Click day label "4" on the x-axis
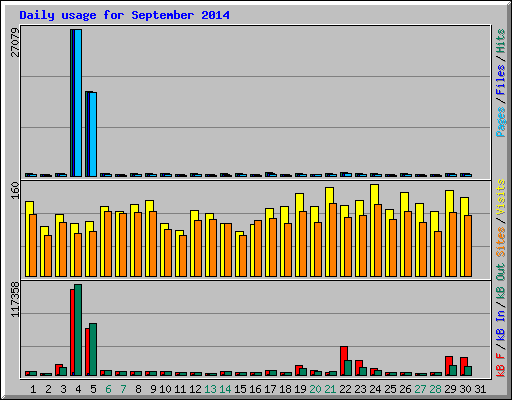 [78, 389]
